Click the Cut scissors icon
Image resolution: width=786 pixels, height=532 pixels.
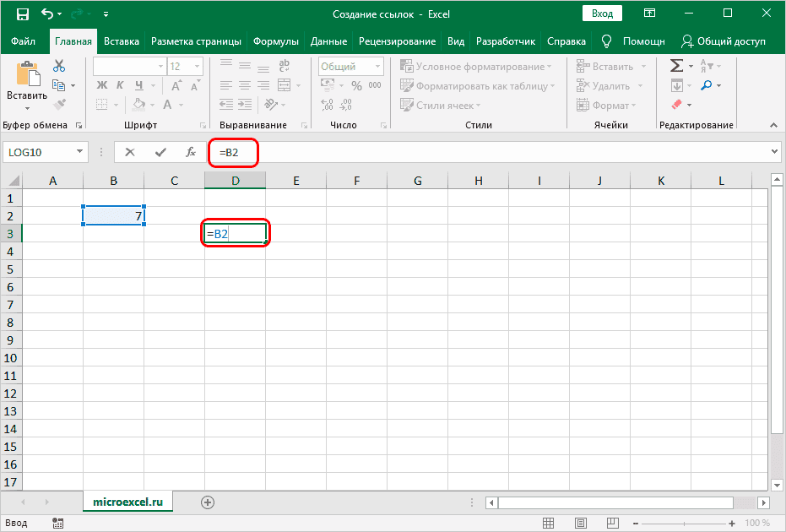58,66
